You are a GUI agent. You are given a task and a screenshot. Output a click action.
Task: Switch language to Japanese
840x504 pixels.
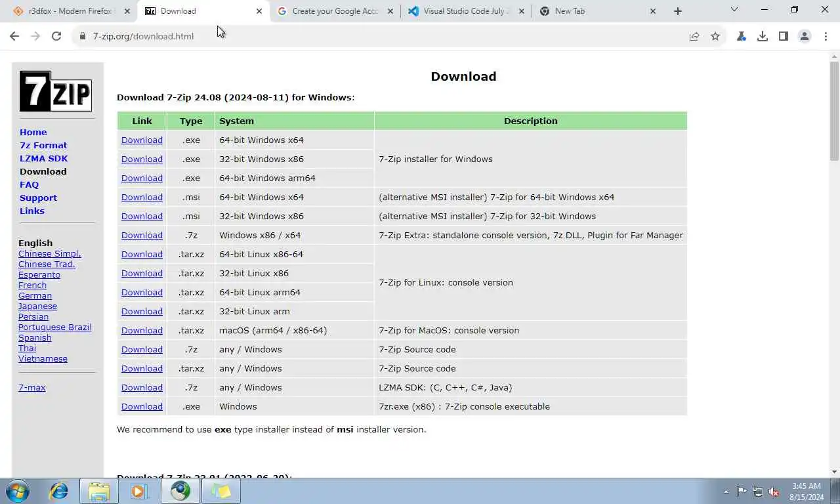click(x=37, y=306)
